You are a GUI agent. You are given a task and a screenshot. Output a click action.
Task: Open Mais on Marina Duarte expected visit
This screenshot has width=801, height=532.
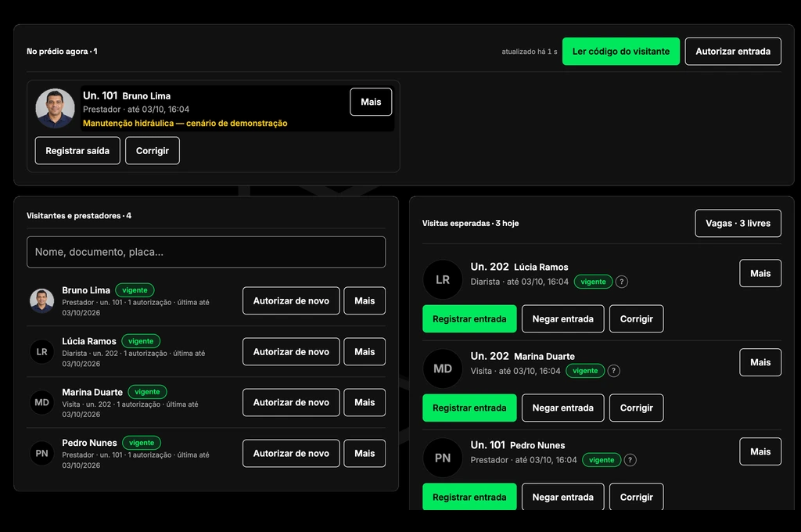(760, 362)
